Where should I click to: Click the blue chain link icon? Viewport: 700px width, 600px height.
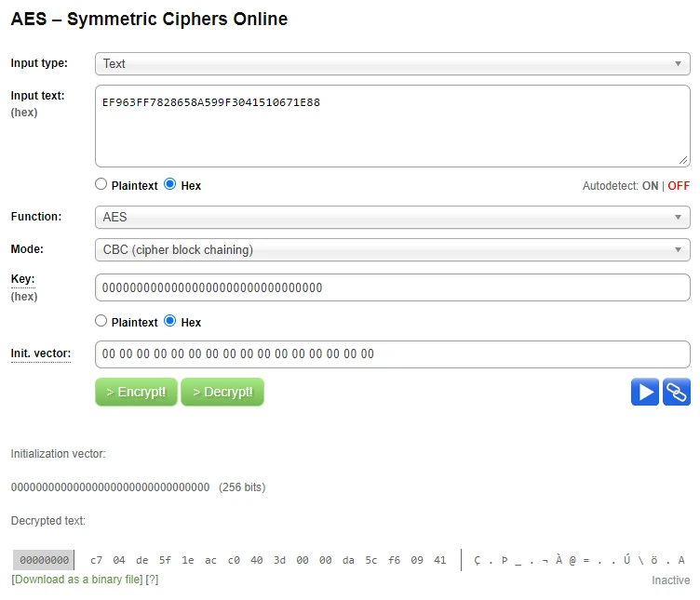677,393
